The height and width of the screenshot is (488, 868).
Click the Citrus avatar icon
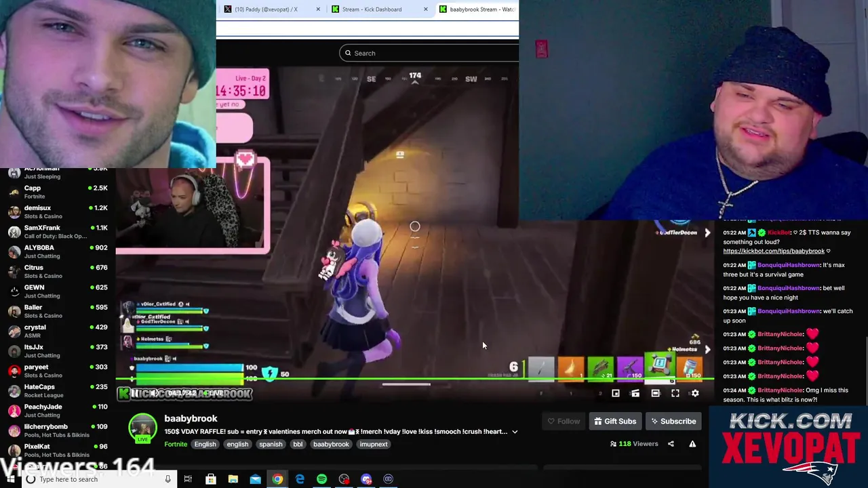coord(14,272)
